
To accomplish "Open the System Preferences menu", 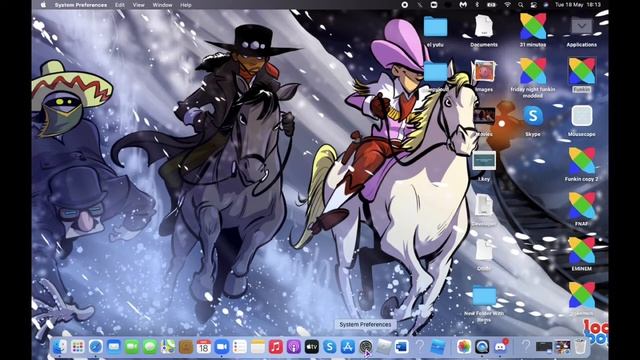I will tap(81, 5).
